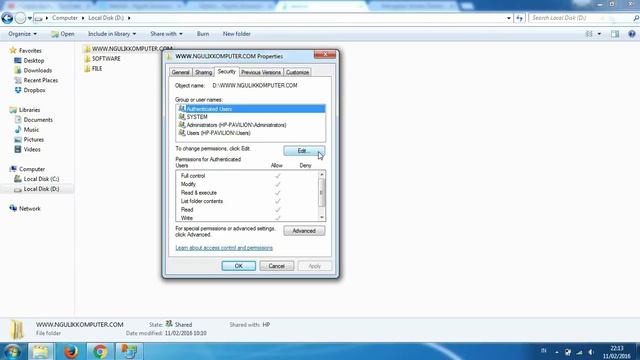The width and height of the screenshot is (640, 360).
Task: Click the permissions list scroll up arrow
Action: 322,175
